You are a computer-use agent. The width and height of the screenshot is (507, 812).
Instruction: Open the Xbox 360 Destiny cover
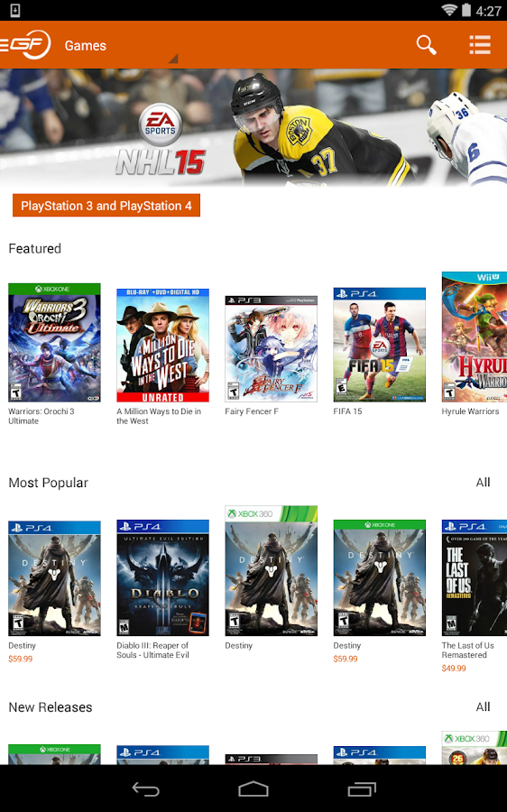click(271, 571)
